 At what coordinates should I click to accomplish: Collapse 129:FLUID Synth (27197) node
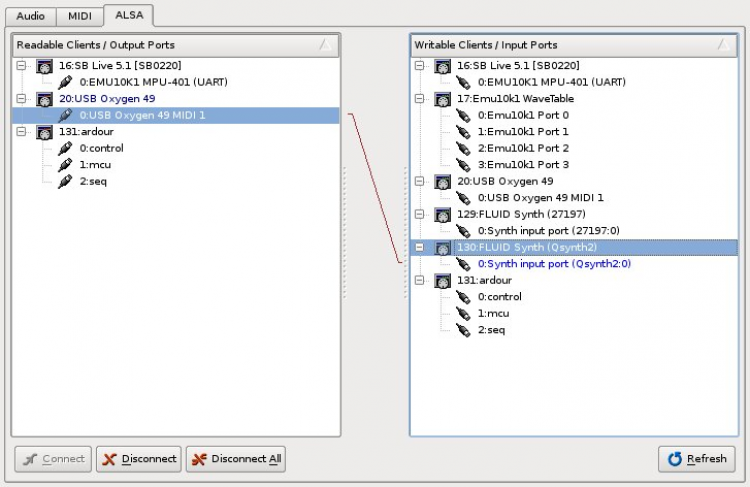[419, 214]
